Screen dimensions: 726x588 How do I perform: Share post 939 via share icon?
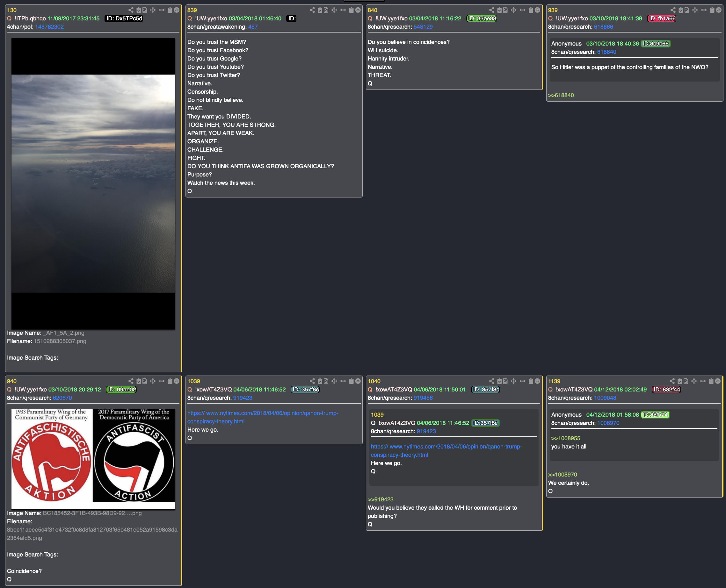point(673,10)
